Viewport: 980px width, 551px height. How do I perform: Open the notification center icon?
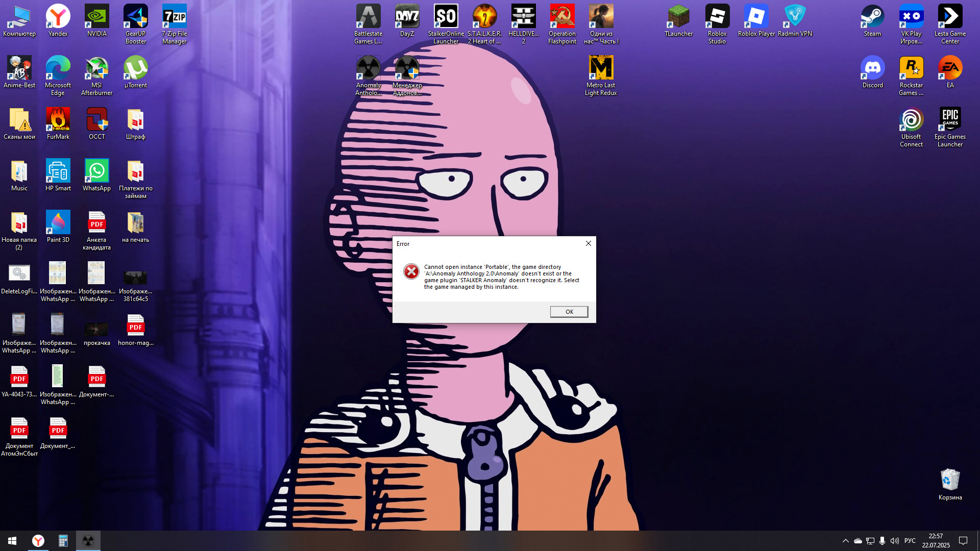pos(963,541)
